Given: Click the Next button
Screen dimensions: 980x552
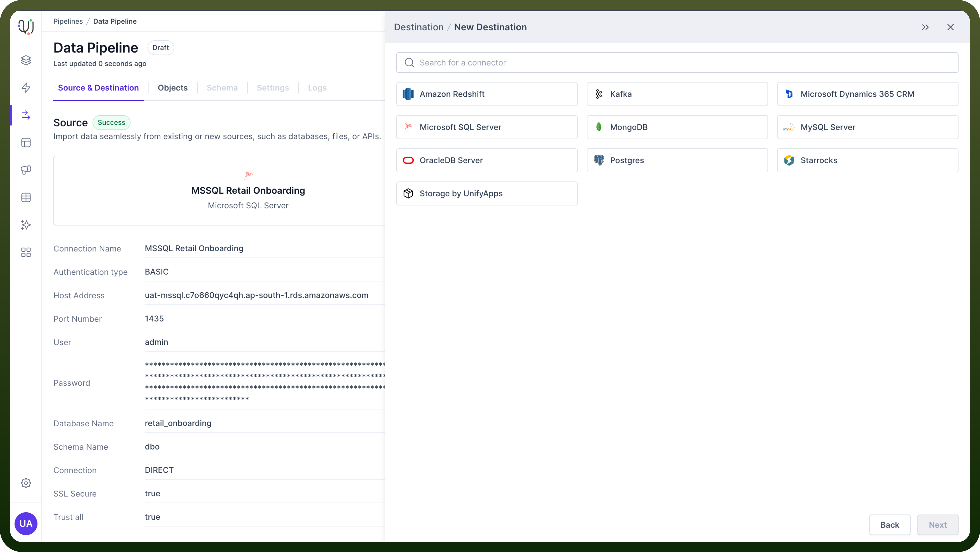Looking at the screenshot, I should click(937, 524).
